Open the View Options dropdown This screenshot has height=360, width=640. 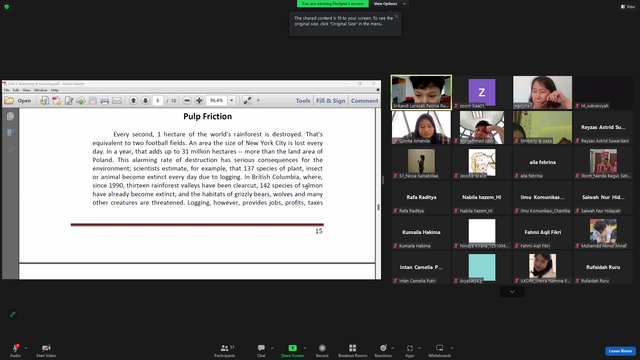[x=389, y=4]
